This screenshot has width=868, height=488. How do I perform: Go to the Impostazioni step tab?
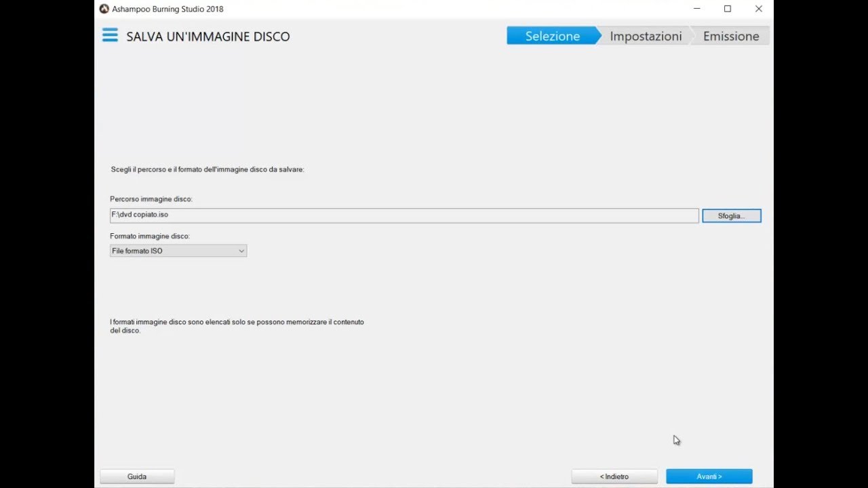pos(646,36)
